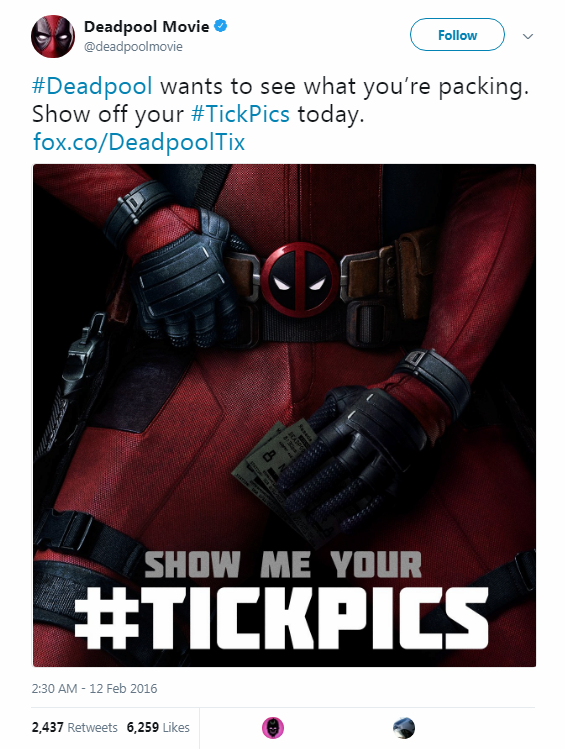Enlarge the Deadpool TickPics poster image
This screenshot has height=749, width=565.
click(284, 415)
